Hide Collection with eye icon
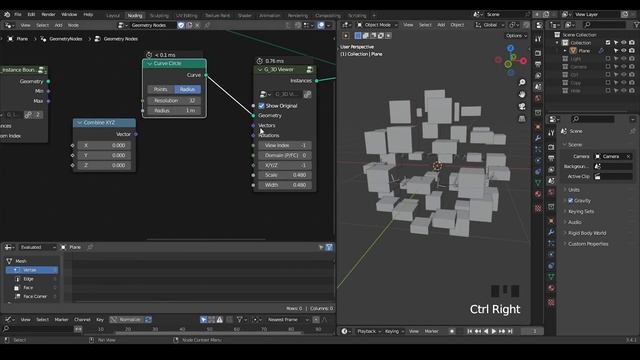 623,42
